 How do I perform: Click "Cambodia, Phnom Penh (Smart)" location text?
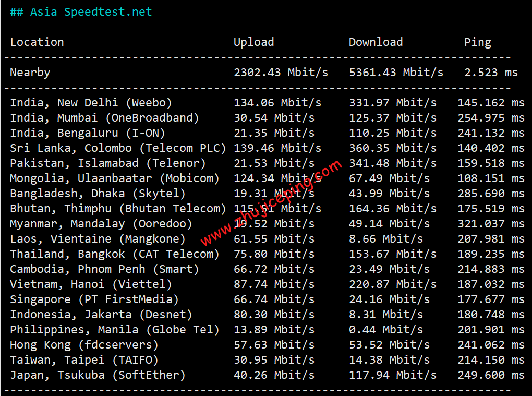click(104, 269)
